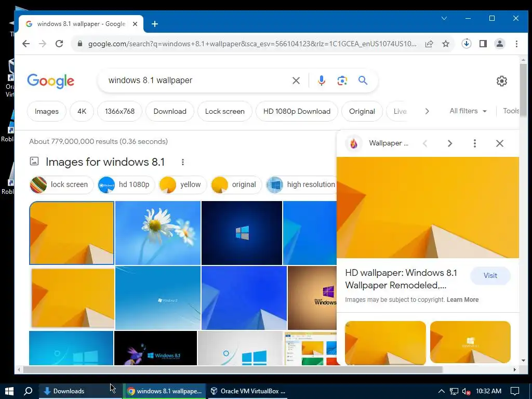Open preview panel three-dot options
Viewport: 532px width, 399px height.
tap(475, 143)
